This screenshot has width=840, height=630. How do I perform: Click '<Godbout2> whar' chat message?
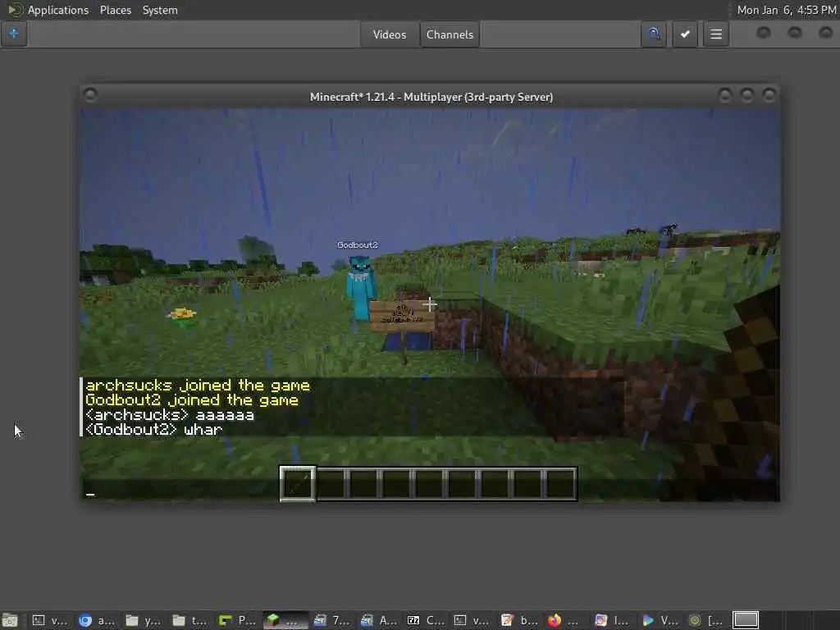[153, 429]
